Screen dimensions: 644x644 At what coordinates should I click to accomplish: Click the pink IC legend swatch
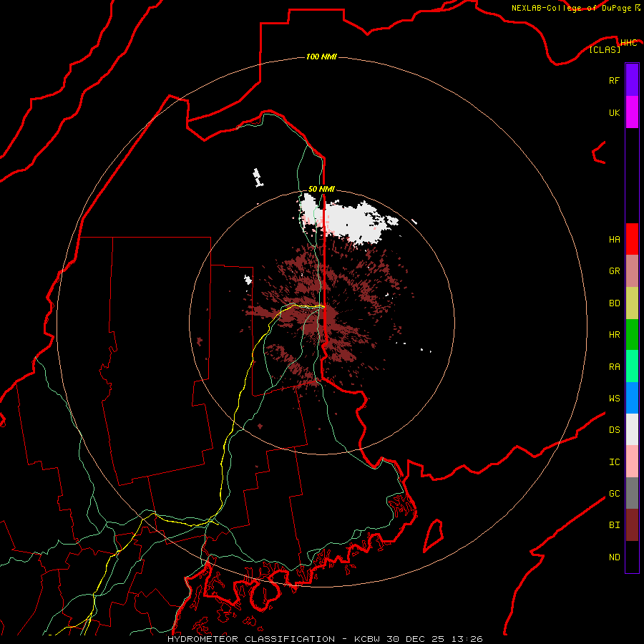point(632,462)
